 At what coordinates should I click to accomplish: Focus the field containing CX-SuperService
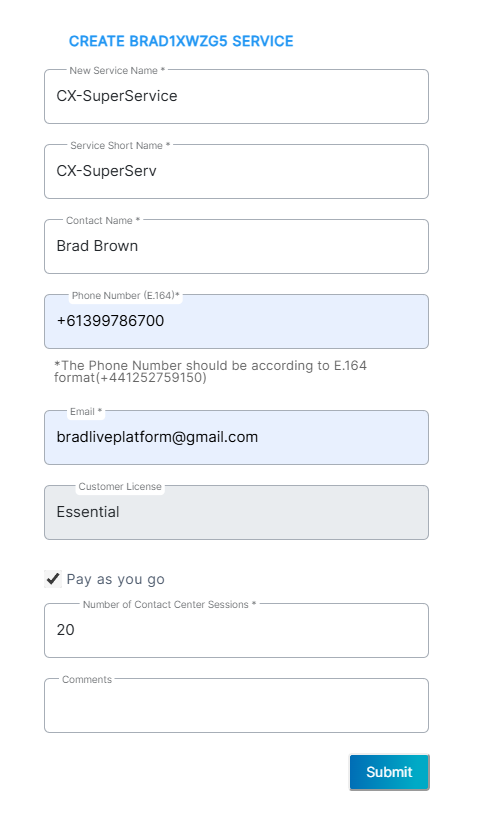point(237,96)
